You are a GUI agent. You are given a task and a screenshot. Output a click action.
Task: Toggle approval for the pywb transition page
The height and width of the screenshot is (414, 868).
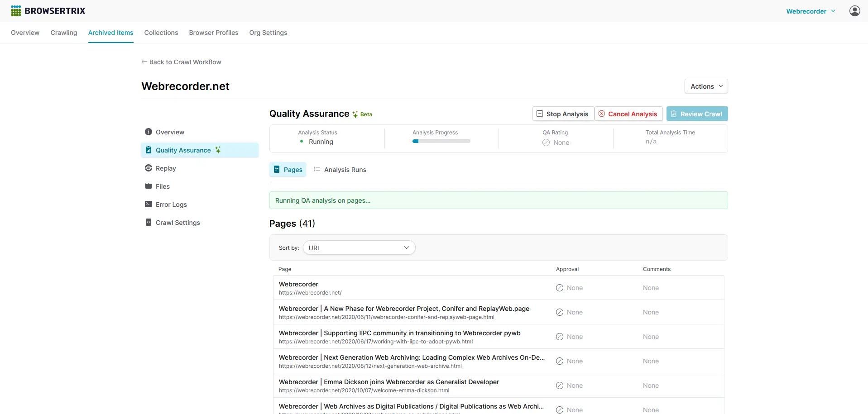[x=559, y=337]
